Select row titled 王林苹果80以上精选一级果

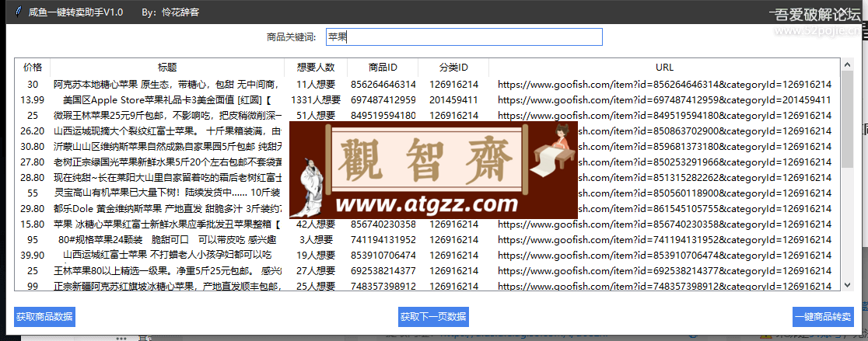click(427, 270)
